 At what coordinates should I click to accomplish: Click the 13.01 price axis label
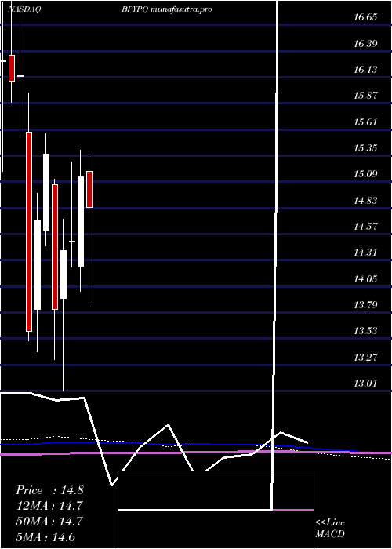(x=365, y=384)
